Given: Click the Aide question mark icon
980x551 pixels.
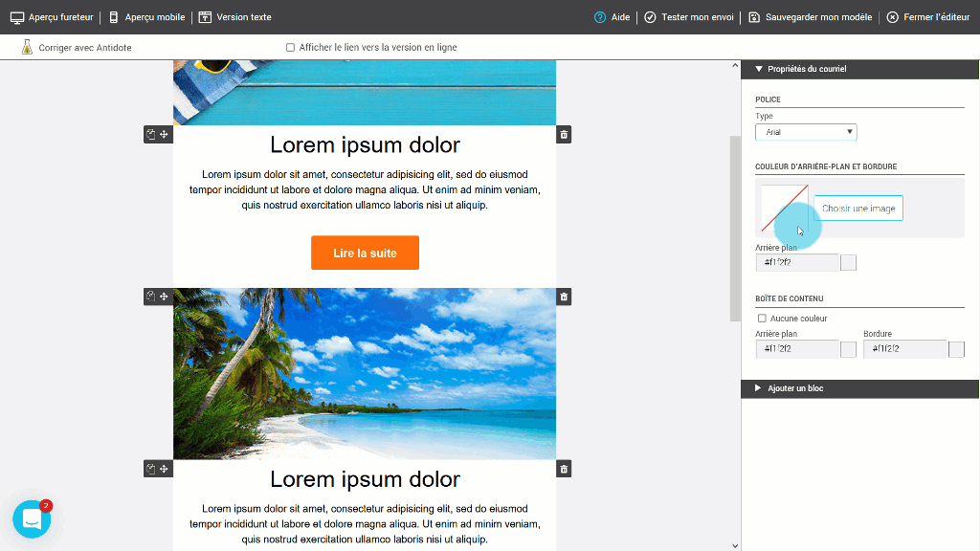Looking at the screenshot, I should click(600, 17).
